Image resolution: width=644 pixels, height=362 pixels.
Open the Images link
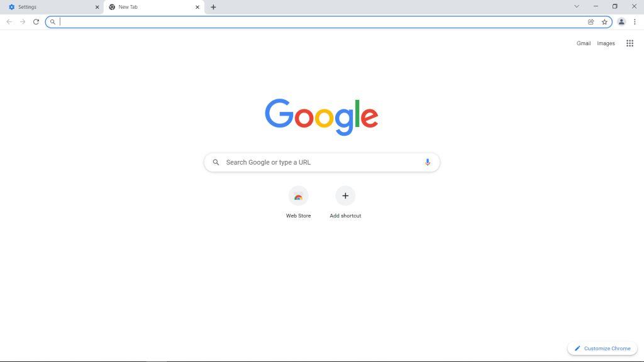pyautogui.click(x=606, y=43)
